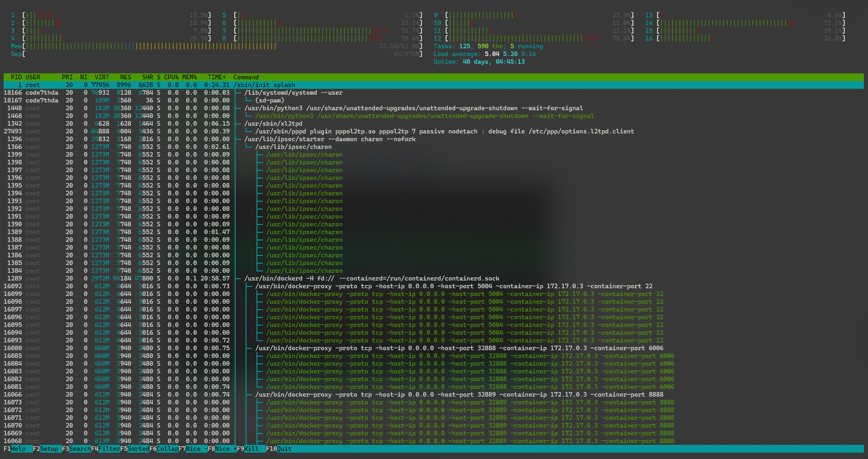Image resolution: width=868 pixels, height=459 pixels.
Task: Sort by NI column header
Action: (84, 77)
